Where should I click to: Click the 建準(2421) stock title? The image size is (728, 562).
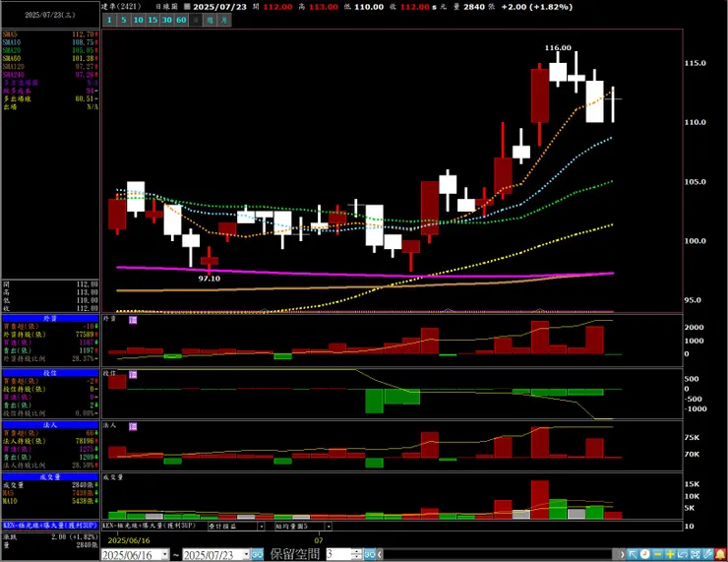click(122, 7)
